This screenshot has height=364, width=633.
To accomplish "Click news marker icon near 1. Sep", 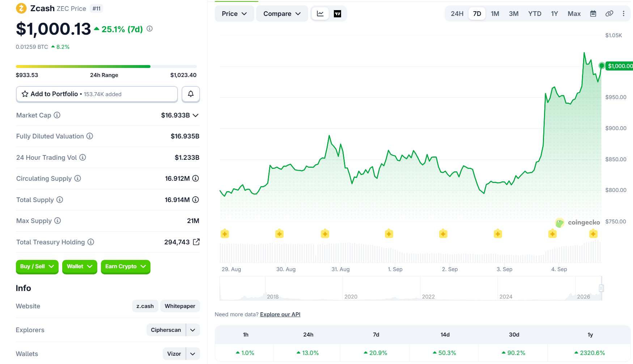I will 389,234.
